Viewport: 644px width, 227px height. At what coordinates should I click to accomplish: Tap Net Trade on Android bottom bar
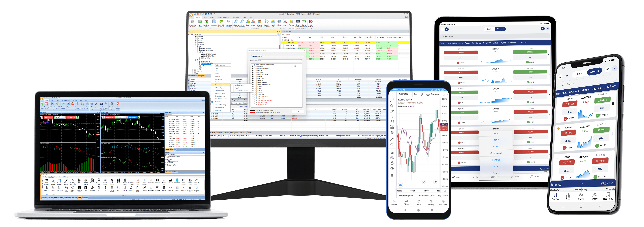click(443, 202)
